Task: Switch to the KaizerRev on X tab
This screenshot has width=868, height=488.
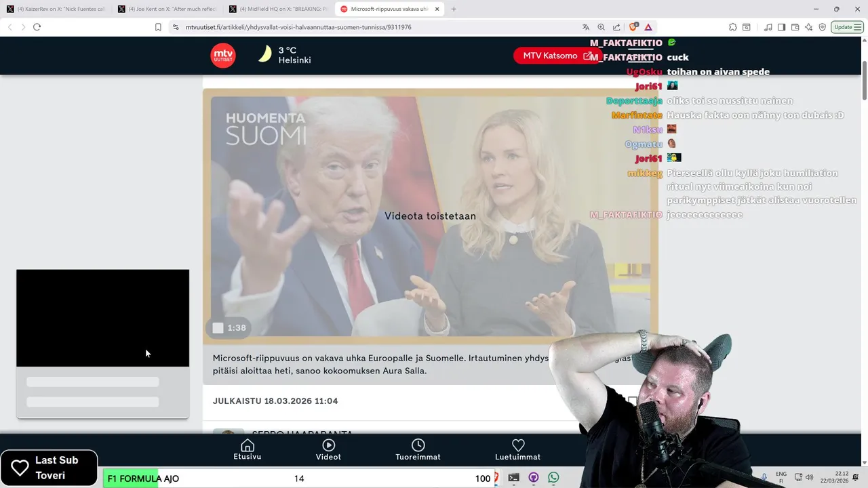Action: click(x=56, y=9)
